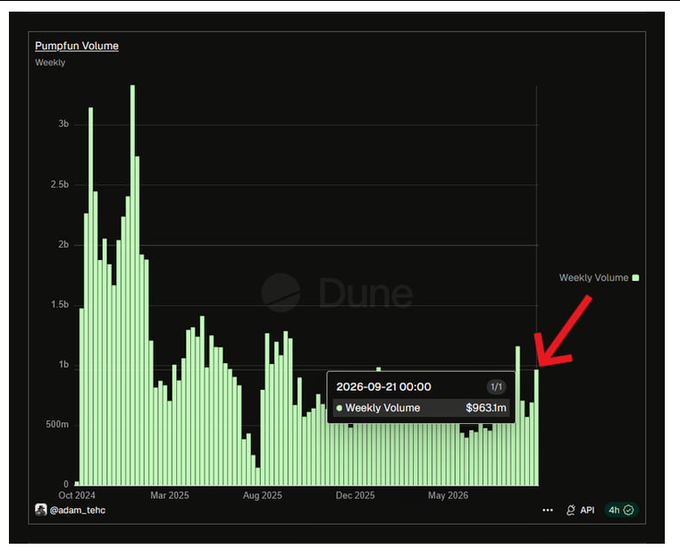Click the Dec 2025 x-axis label
This screenshot has height=558, width=680.
[355, 495]
